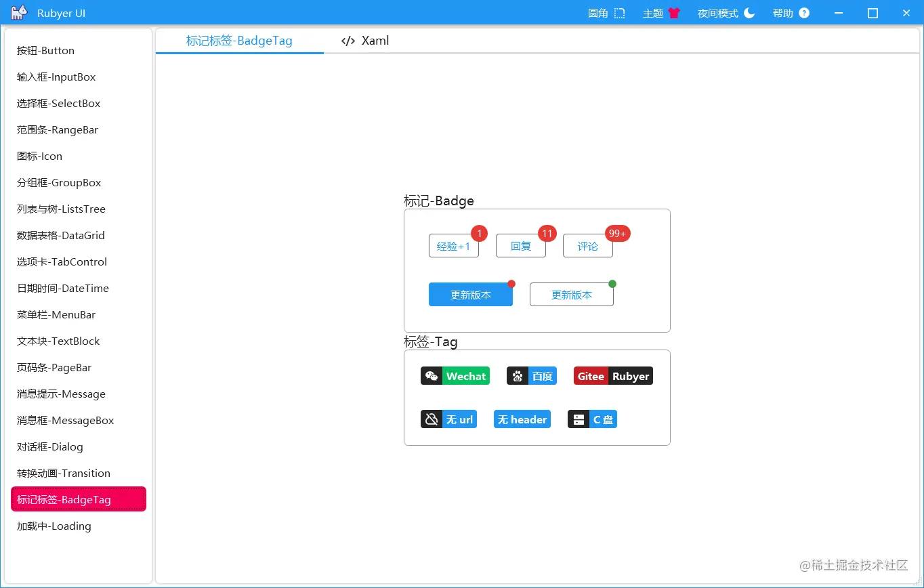
Task: Click the Rubyer UI dog logo icon
Action: click(x=18, y=12)
